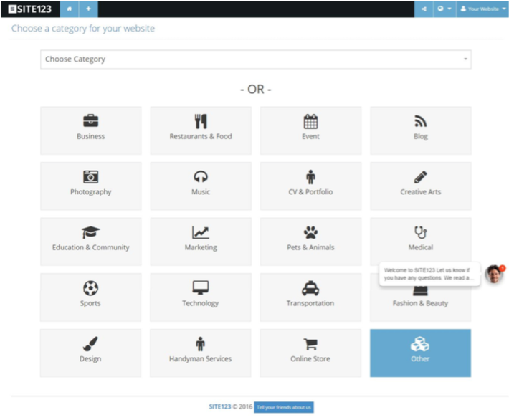The image size is (509, 420).
Task: Select the Blog RSS icon
Action: point(420,121)
